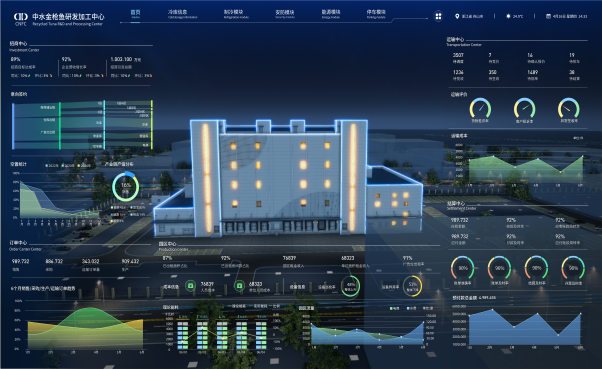Open the Energy Module tab
Screen dimensions: 602x369
point(331,14)
